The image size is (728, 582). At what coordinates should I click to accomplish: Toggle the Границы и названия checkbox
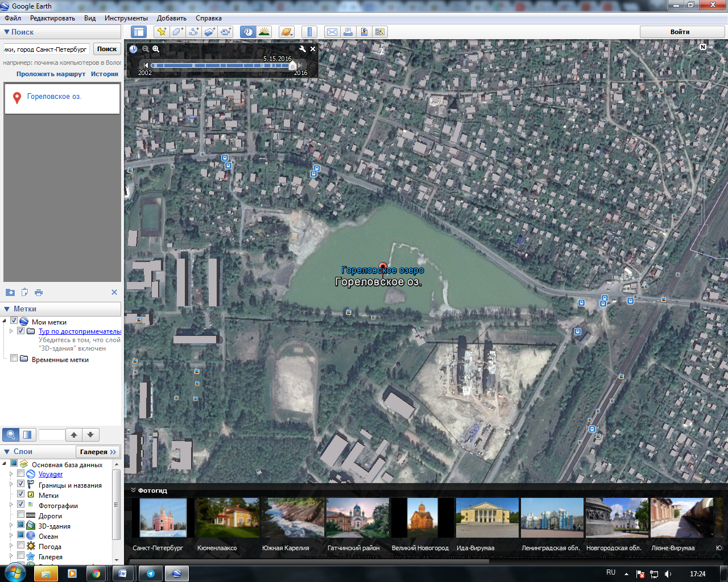click(x=21, y=484)
